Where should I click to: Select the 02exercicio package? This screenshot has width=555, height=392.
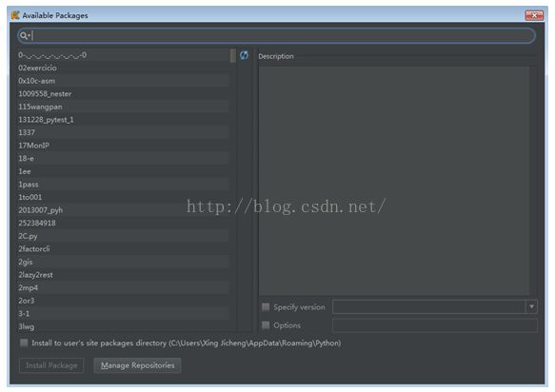[123, 68]
